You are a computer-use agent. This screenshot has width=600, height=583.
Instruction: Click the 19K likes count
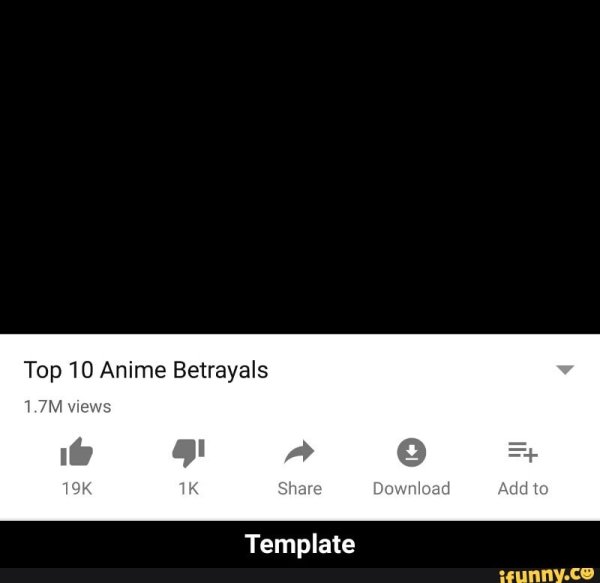[77, 489]
